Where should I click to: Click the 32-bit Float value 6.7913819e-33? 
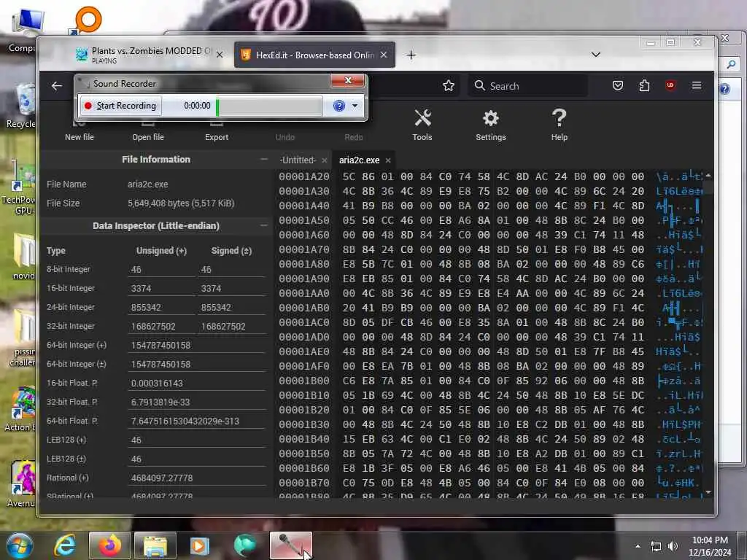point(196,402)
